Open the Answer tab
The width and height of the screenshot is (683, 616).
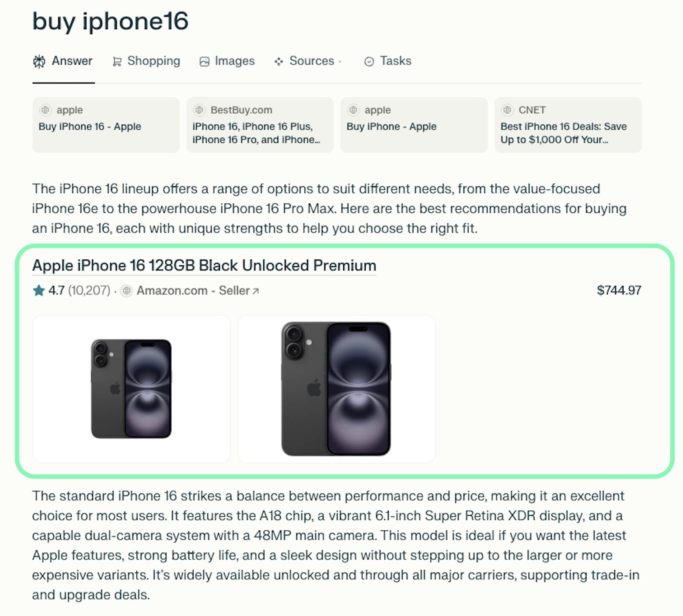point(63,61)
